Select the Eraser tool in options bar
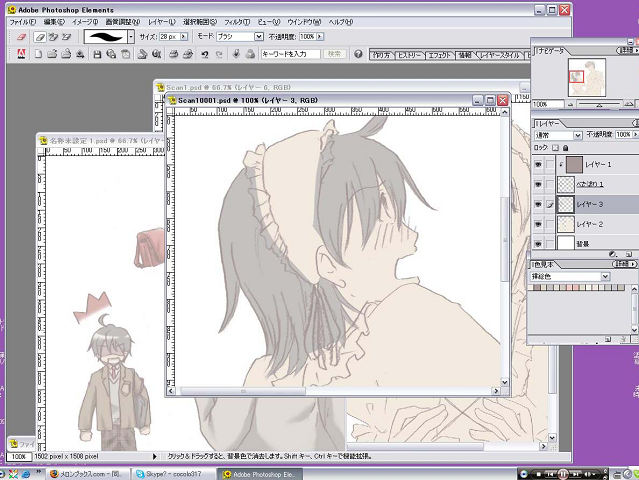 point(40,37)
